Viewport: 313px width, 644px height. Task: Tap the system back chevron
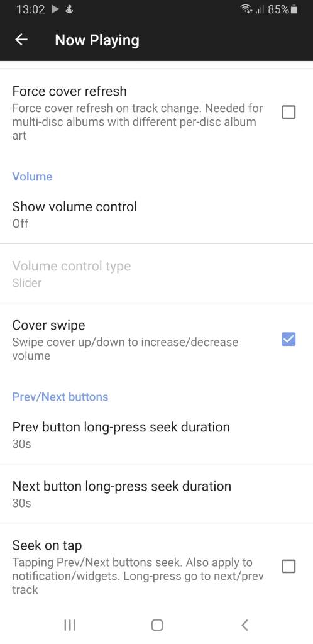244,625
